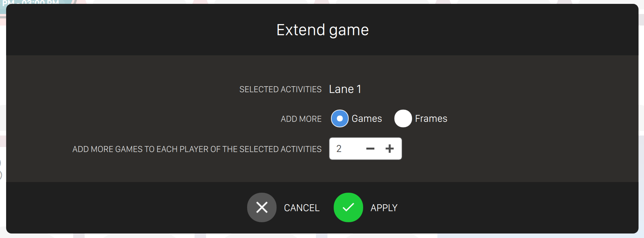This screenshot has height=238, width=644.
Task: Click the dark header bar beside Extend game
Action: point(129,30)
